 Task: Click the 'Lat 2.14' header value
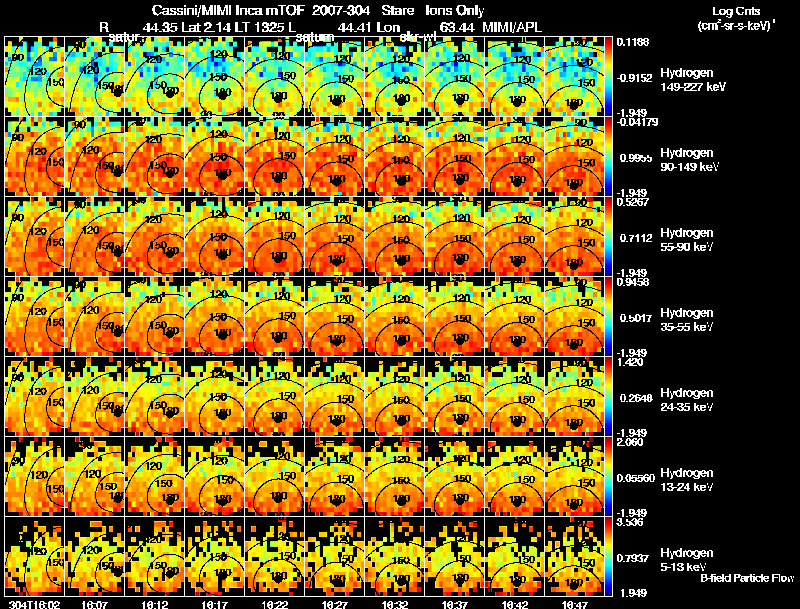pos(205,28)
